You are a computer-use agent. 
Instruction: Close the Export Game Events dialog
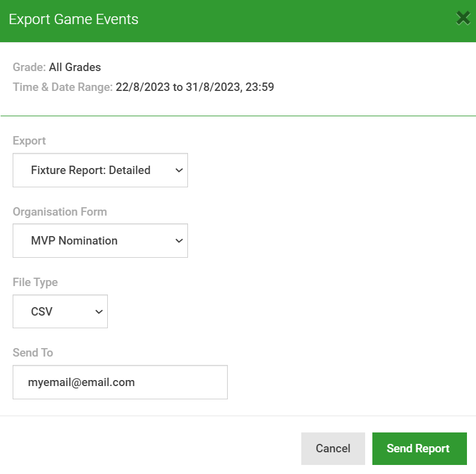point(463,19)
